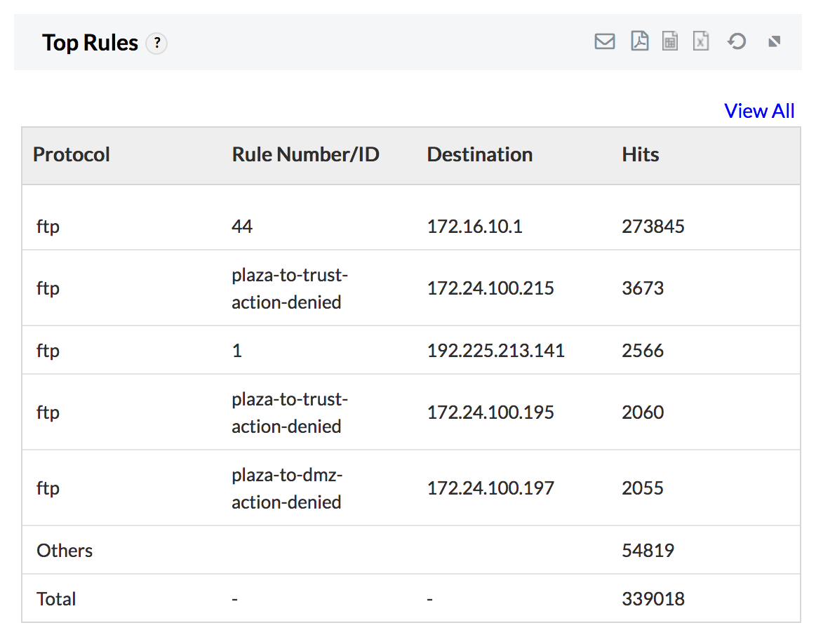
Task: Refresh the Top Rules widget
Action: click(736, 42)
